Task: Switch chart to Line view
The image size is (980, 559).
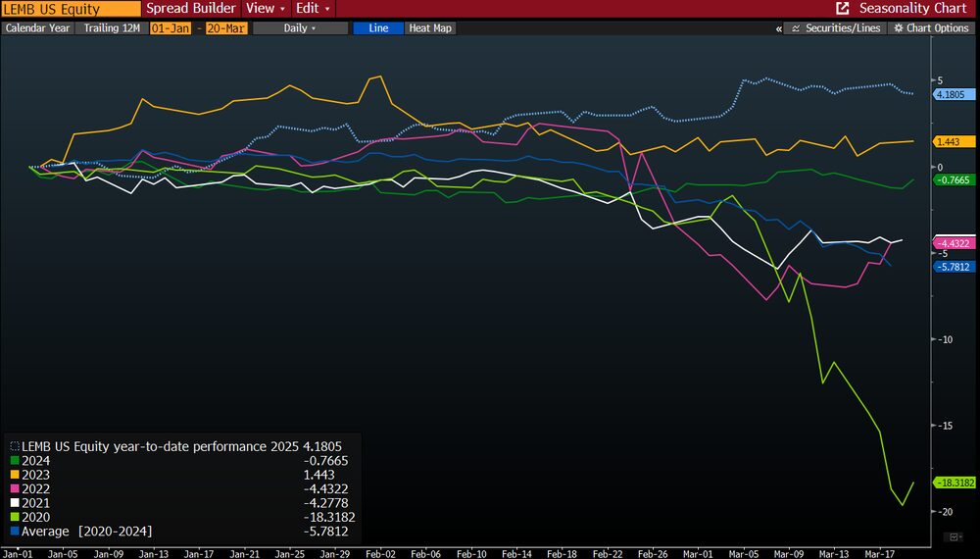Action: [378, 28]
